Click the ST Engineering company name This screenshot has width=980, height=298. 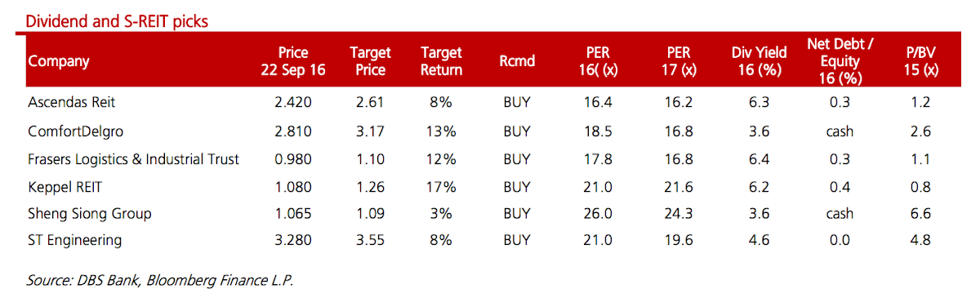[x=75, y=241]
